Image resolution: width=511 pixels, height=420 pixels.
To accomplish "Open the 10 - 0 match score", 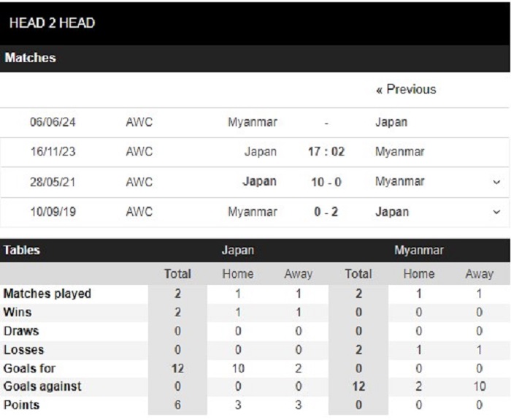I will click(x=326, y=182).
